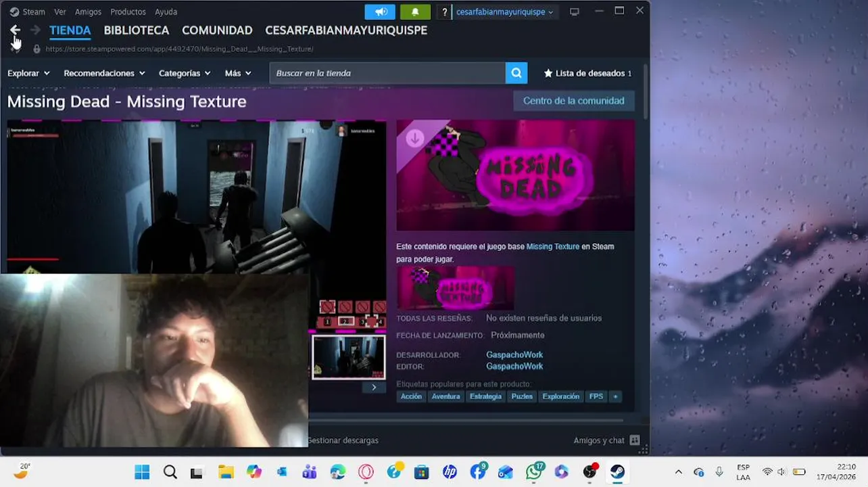The height and width of the screenshot is (487, 868).
Task: Click the lock icon beside the store URL
Action: [x=37, y=49]
